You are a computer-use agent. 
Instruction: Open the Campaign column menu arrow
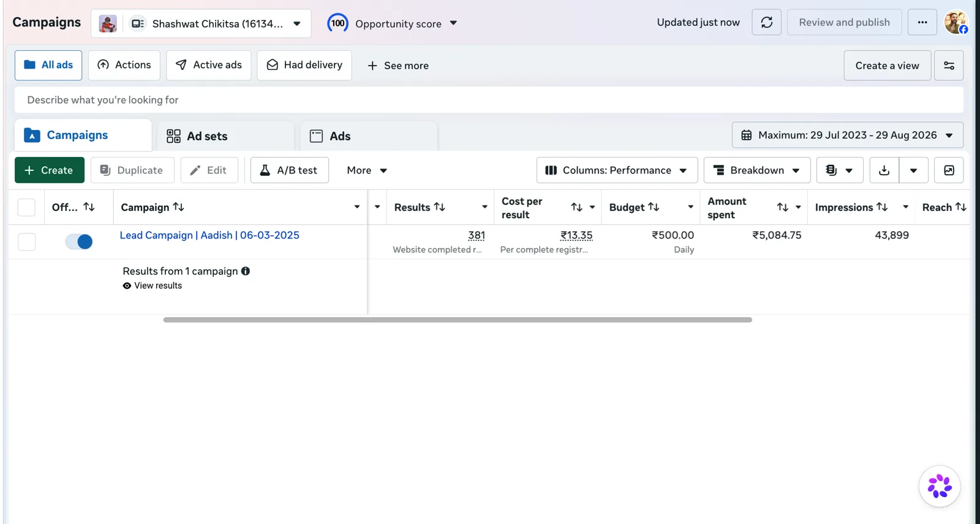coord(357,207)
